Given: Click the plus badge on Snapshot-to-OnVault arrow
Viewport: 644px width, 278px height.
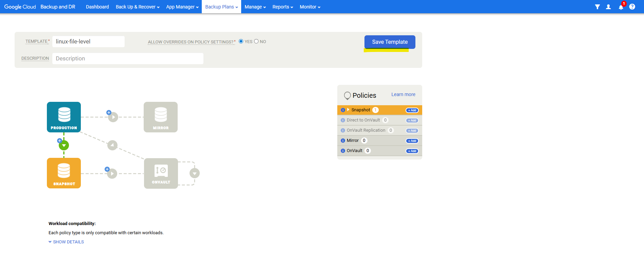Looking at the screenshot, I should (x=107, y=169).
